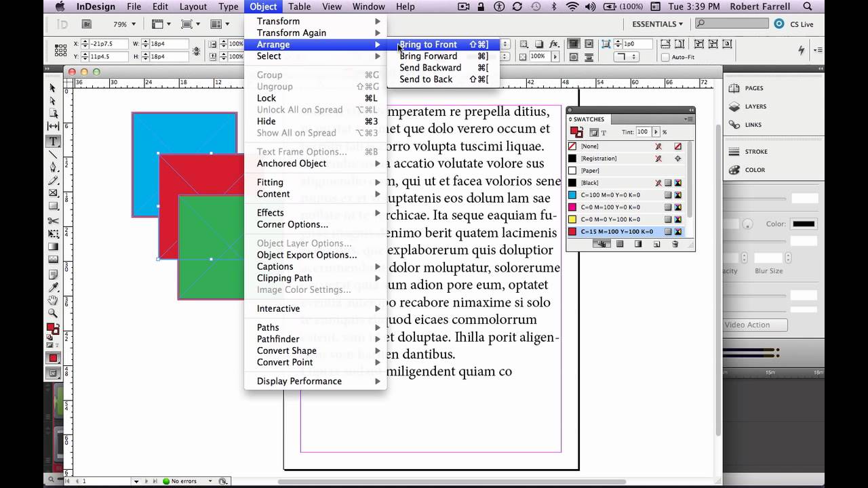The width and height of the screenshot is (868, 488).
Task: Click the reference point locator grid
Action: pyautogui.click(x=60, y=51)
